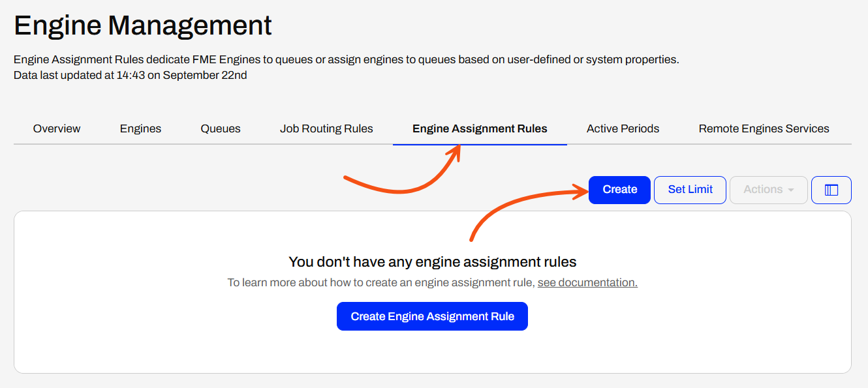Go to the Queues tab

[221, 128]
